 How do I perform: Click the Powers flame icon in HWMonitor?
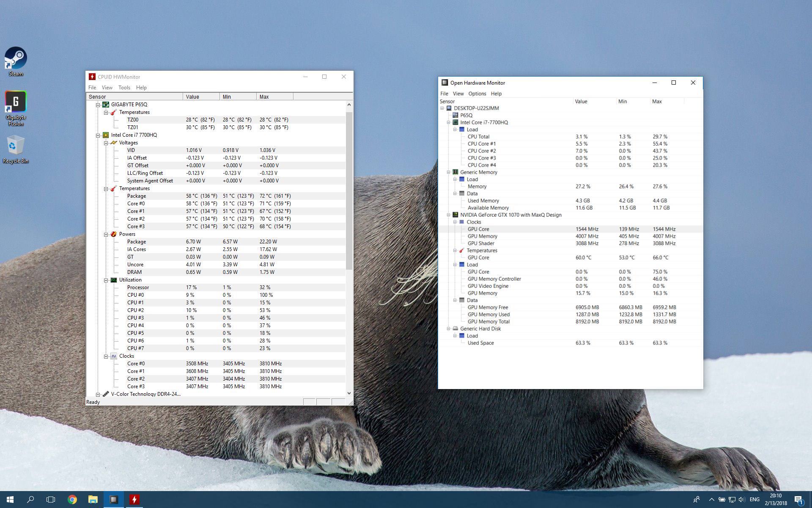pos(113,234)
